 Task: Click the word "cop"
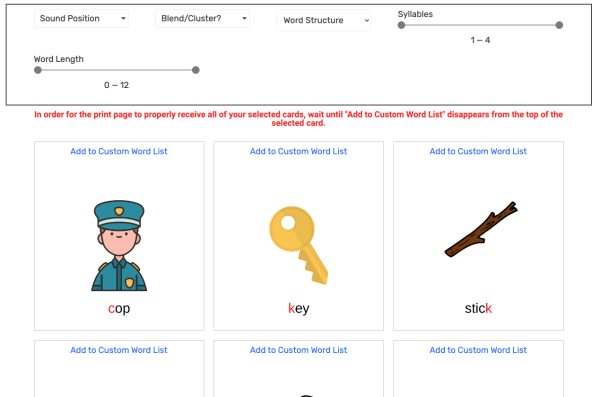click(x=119, y=308)
